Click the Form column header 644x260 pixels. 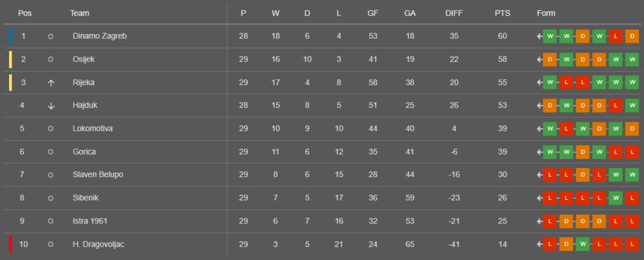546,13
